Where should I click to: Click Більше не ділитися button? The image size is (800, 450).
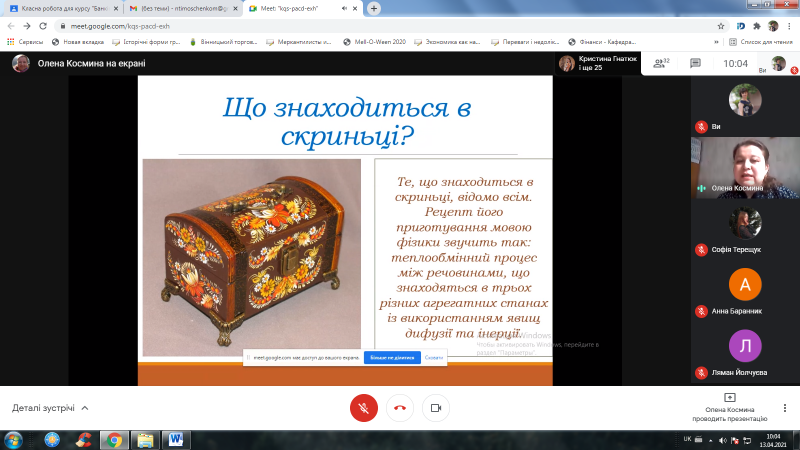point(392,358)
